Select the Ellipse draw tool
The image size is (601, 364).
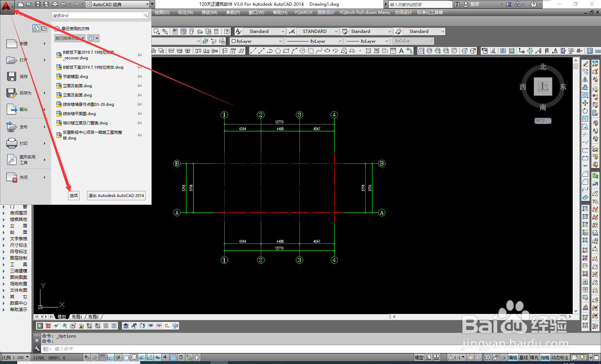[327, 51]
